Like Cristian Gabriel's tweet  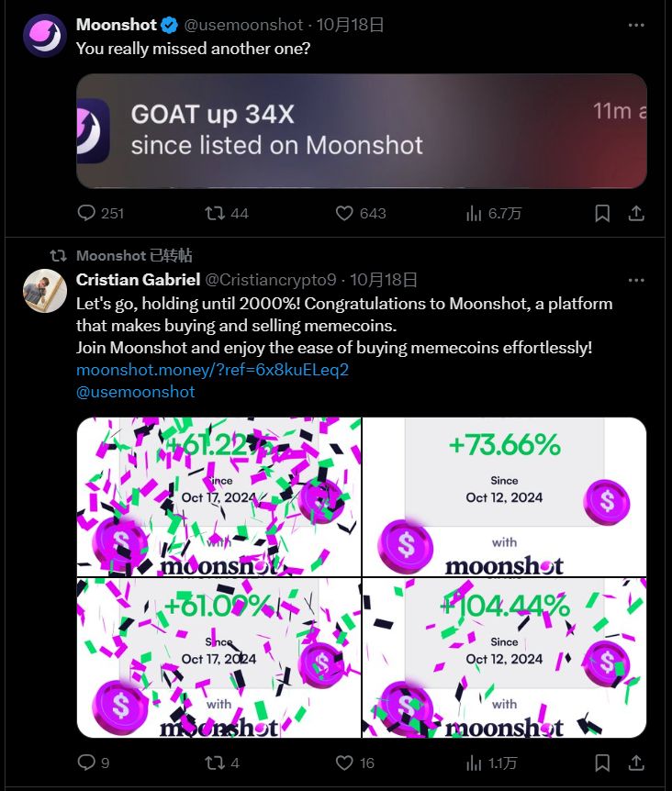pyautogui.click(x=343, y=762)
